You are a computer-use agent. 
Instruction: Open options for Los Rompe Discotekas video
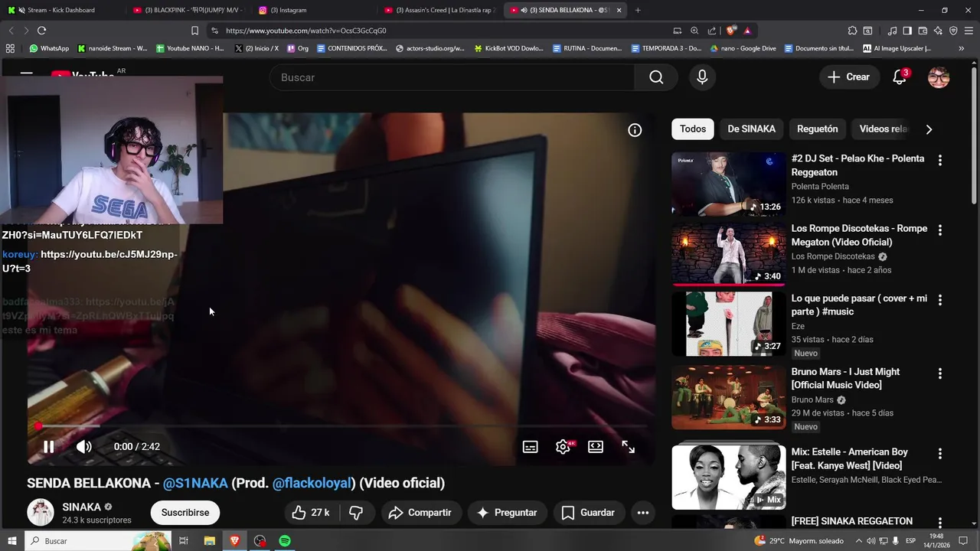tap(940, 230)
